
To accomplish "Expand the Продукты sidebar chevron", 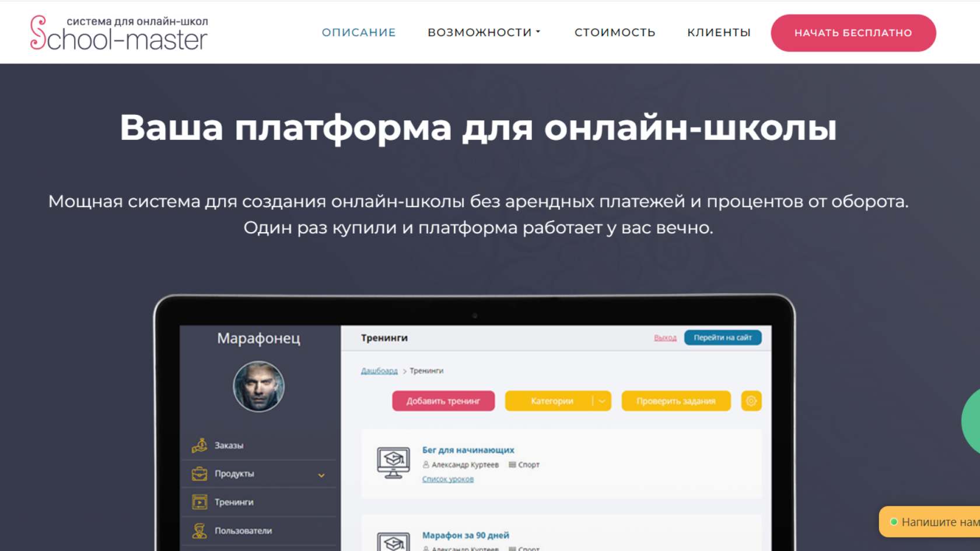I will tap(321, 475).
